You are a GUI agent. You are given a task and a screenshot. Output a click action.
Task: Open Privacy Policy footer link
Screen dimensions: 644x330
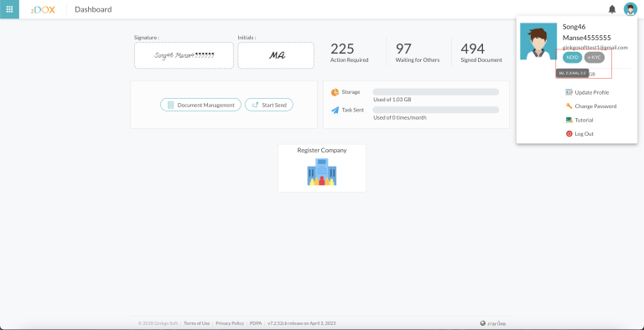point(230,323)
